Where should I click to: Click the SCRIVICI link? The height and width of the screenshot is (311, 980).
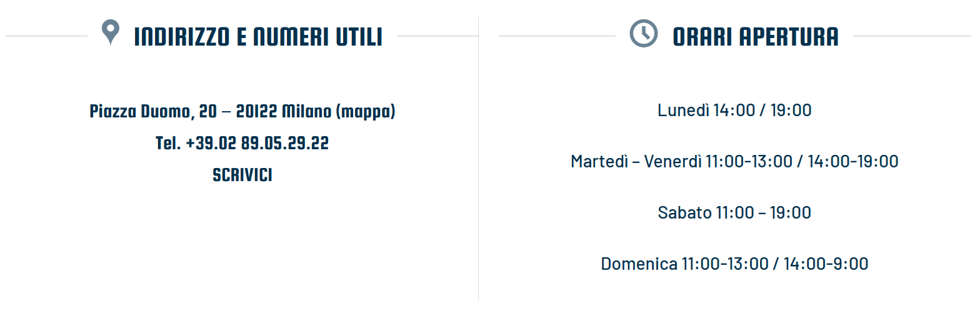tap(242, 175)
